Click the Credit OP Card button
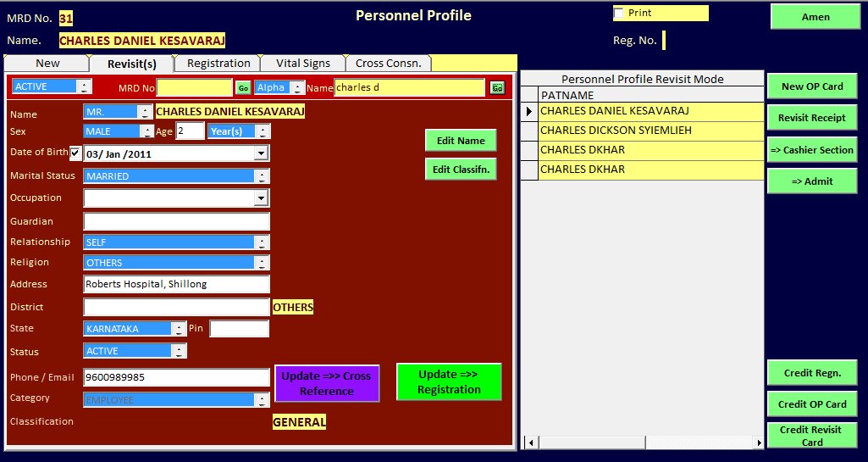 [812, 404]
